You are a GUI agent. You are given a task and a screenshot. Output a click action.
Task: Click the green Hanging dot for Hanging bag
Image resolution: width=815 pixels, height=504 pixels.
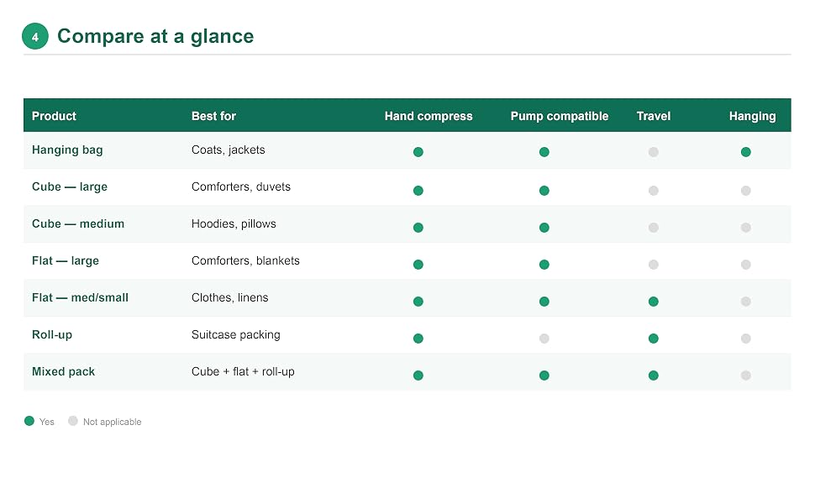[x=746, y=152]
